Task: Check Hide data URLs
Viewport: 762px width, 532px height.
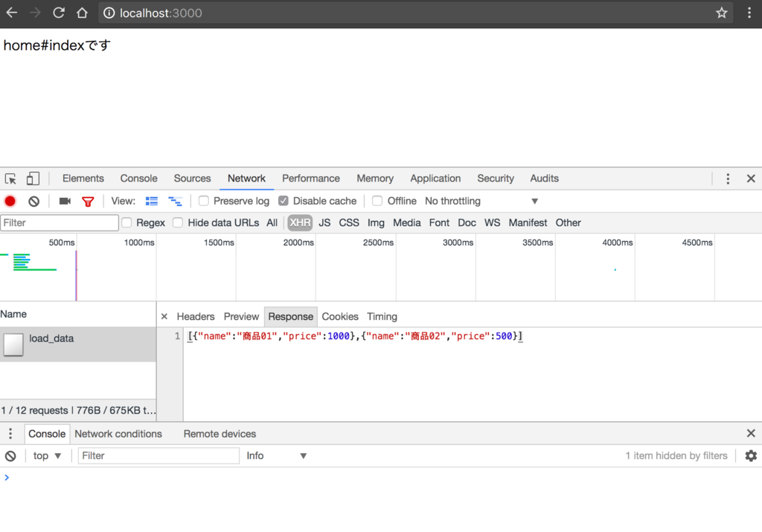Action: [x=178, y=222]
